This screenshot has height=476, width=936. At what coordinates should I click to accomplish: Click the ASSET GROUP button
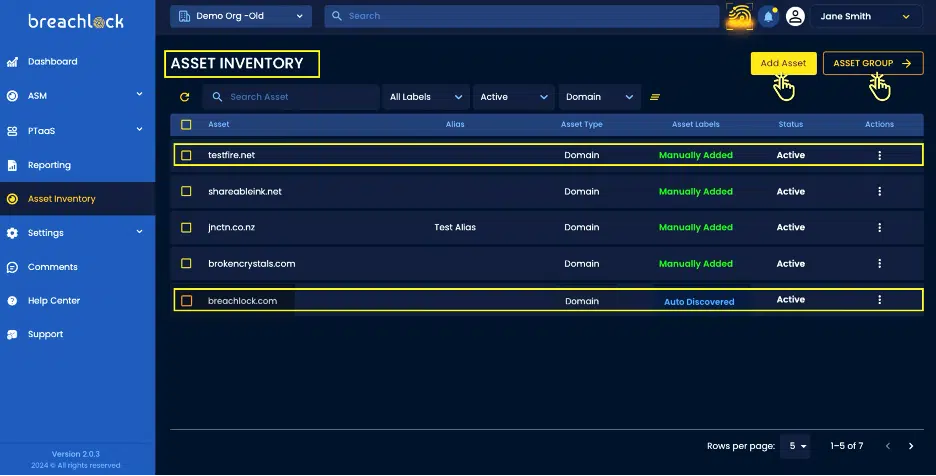[873, 63]
